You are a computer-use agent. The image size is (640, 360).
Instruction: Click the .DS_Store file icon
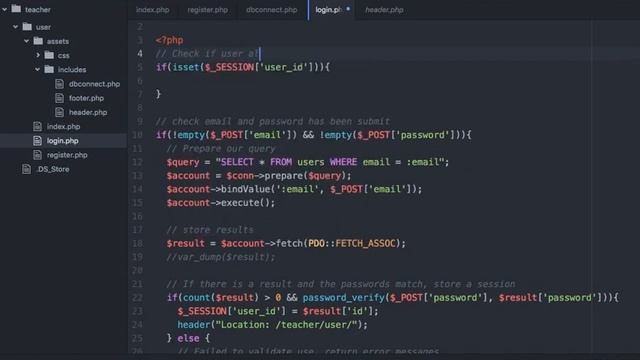click(x=27, y=169)
